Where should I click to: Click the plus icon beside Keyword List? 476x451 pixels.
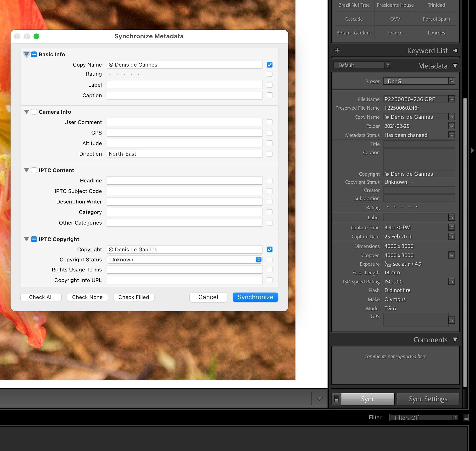[337, 50]
